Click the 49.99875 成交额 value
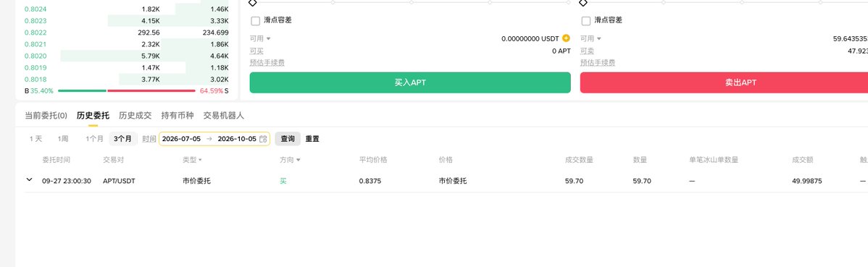 tap(807, 181)
